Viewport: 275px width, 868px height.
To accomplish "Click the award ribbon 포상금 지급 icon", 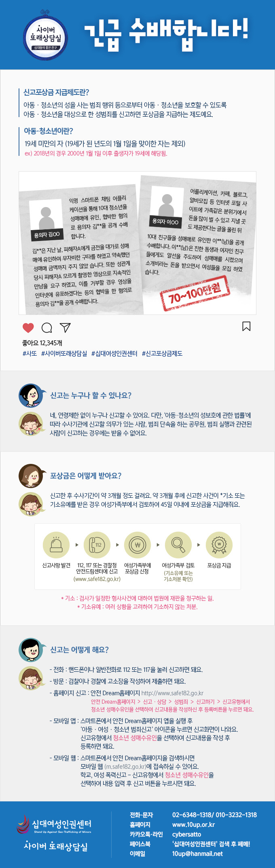I will [x=219, y=545].
